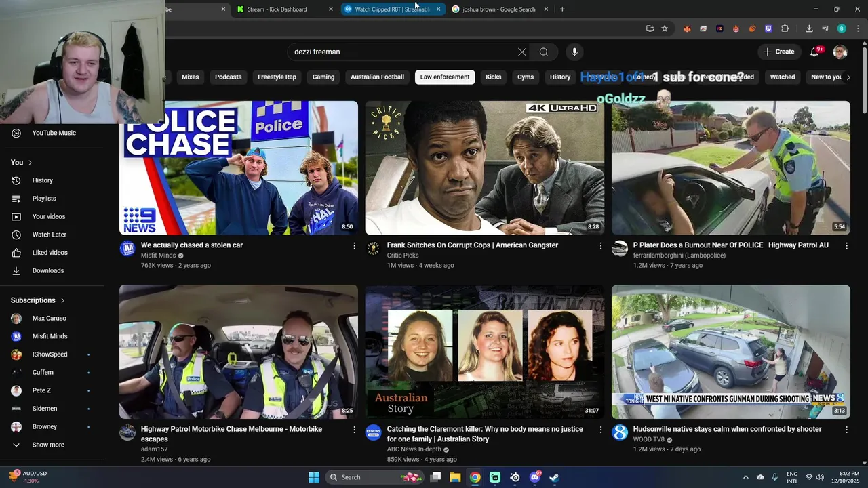
Task: Open options menu for Frank Snitches video
Action: point(600,246)
